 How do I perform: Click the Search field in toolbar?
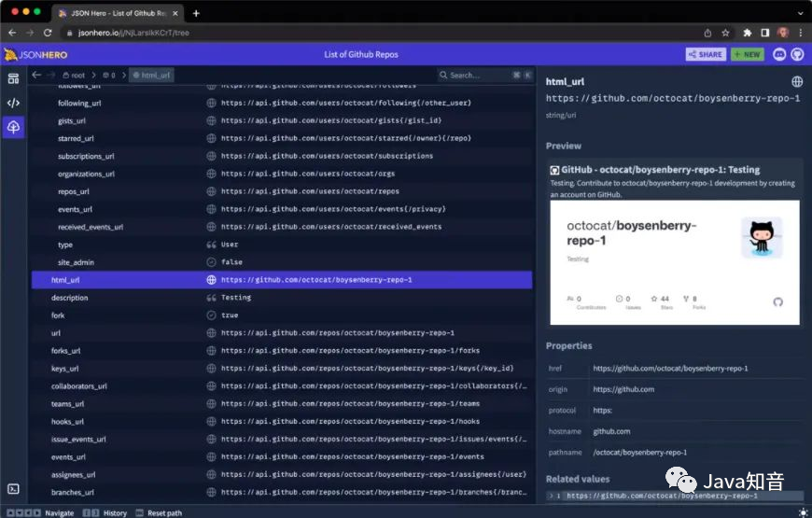(474, 75)
